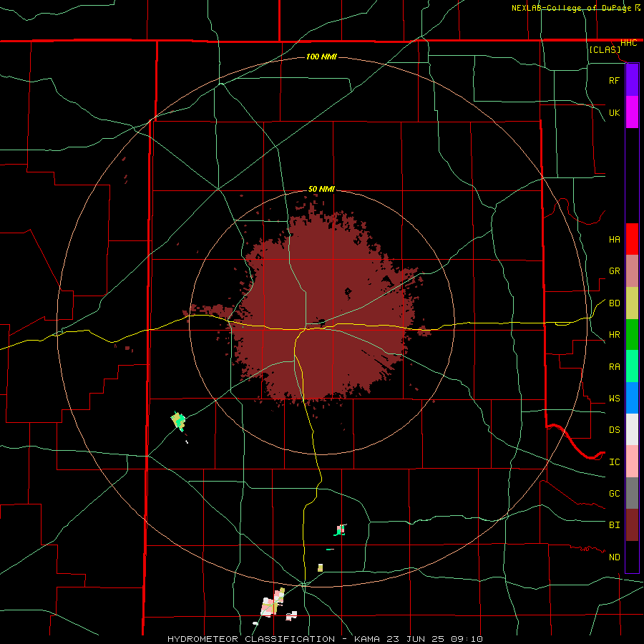Click the RF purple legend swatch
644x644 pixels.
pos(632,80)
